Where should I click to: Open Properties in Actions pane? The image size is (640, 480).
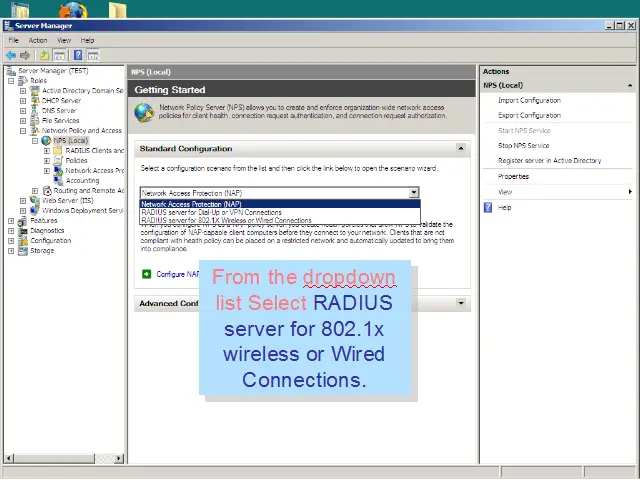click(x=513, y=176)
